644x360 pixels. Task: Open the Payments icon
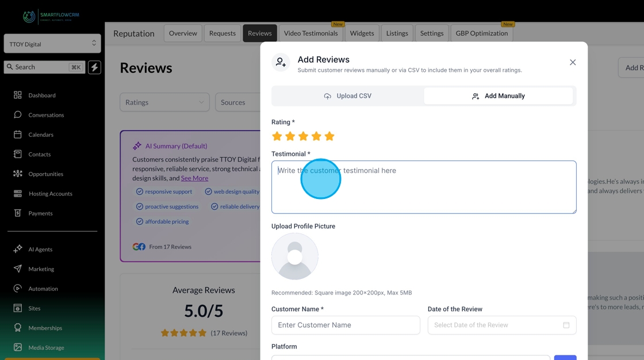point(17,213)
